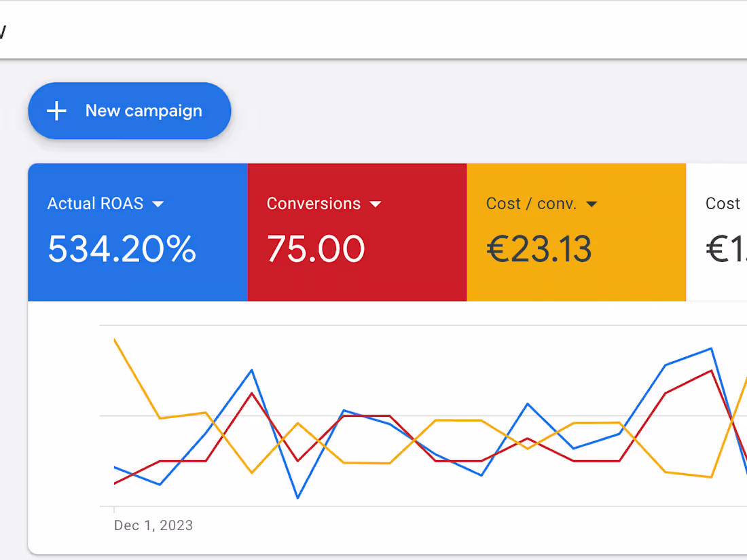This screenshot has width=747, height=560.
Task: Click the euro value on the Cost card
Action: pos(725,249)
